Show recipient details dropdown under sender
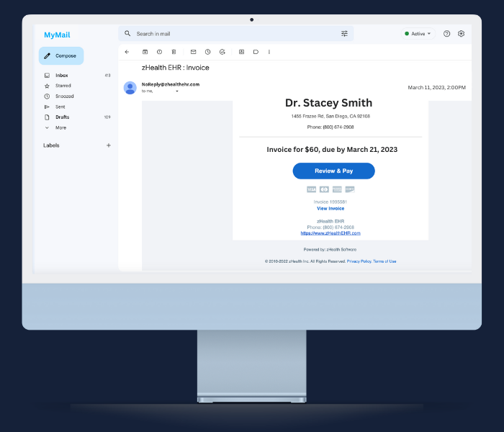 tap(177, 91)
